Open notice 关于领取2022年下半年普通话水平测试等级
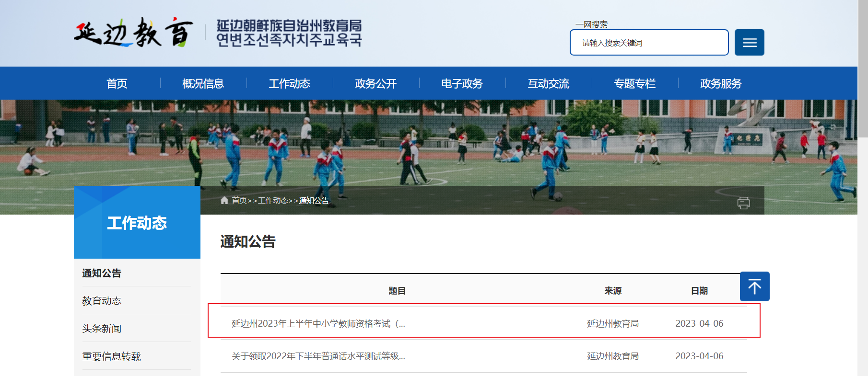Screen dimensions: 868x376 pyautogui.click(x=318, y=356)
